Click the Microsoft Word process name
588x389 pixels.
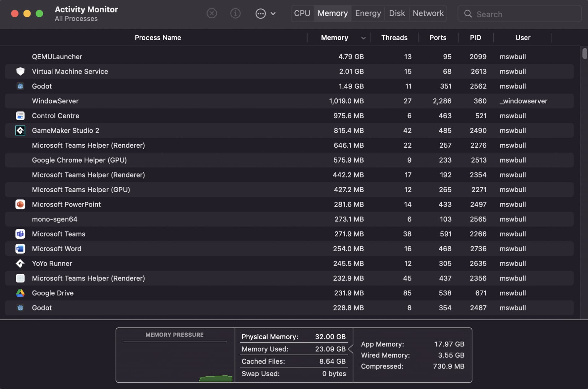click(57, 249)
